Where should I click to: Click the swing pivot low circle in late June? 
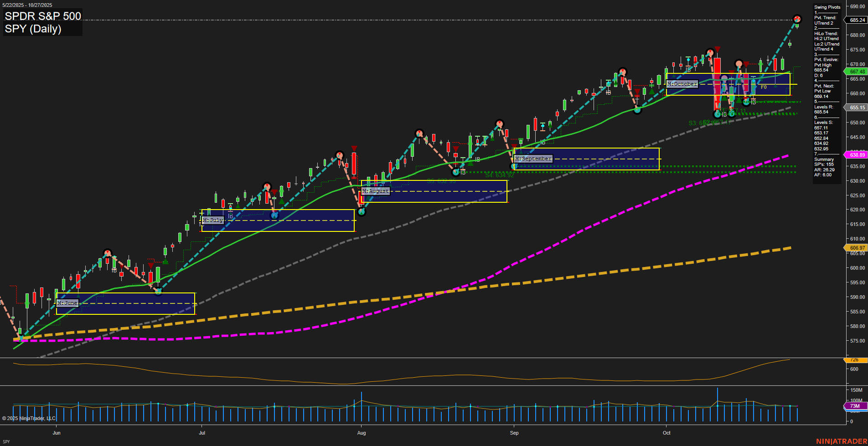158,291
